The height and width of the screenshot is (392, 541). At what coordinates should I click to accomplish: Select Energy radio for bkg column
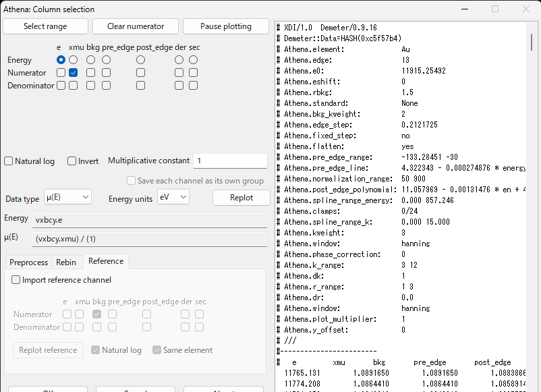point(91,59)
